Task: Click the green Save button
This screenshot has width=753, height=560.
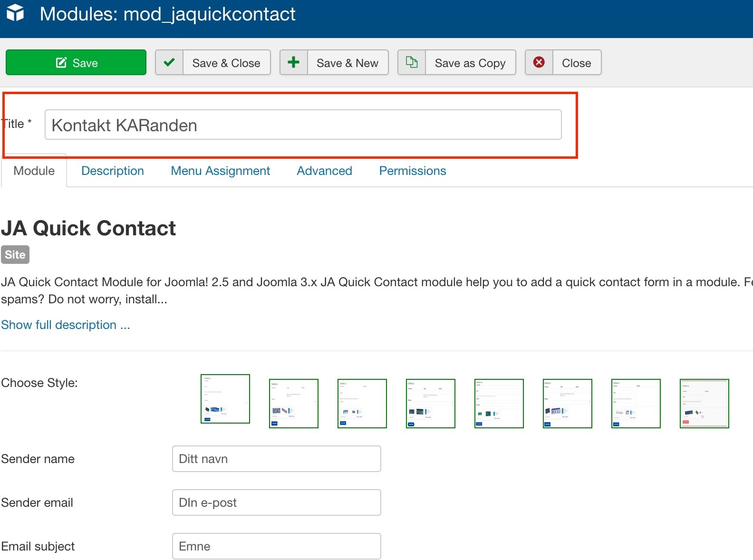Action: (x=76, y=63)
